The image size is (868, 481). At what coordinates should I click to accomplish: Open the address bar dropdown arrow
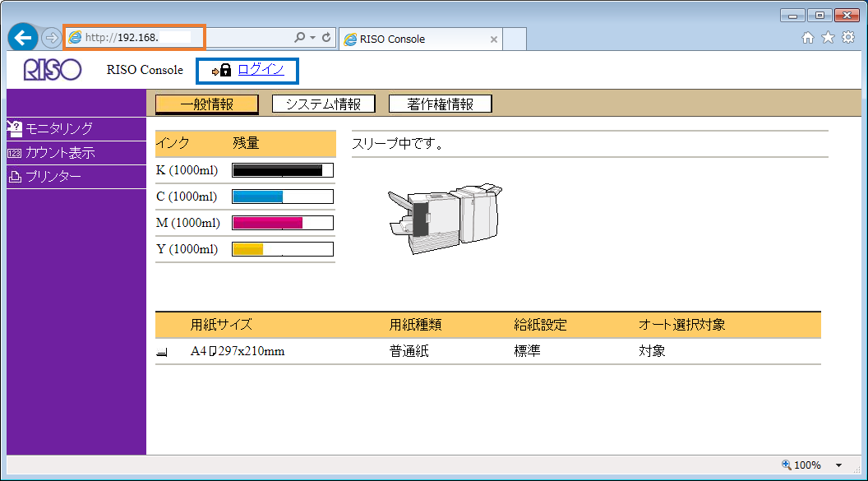pyautogui.click(x=313, y=38)
